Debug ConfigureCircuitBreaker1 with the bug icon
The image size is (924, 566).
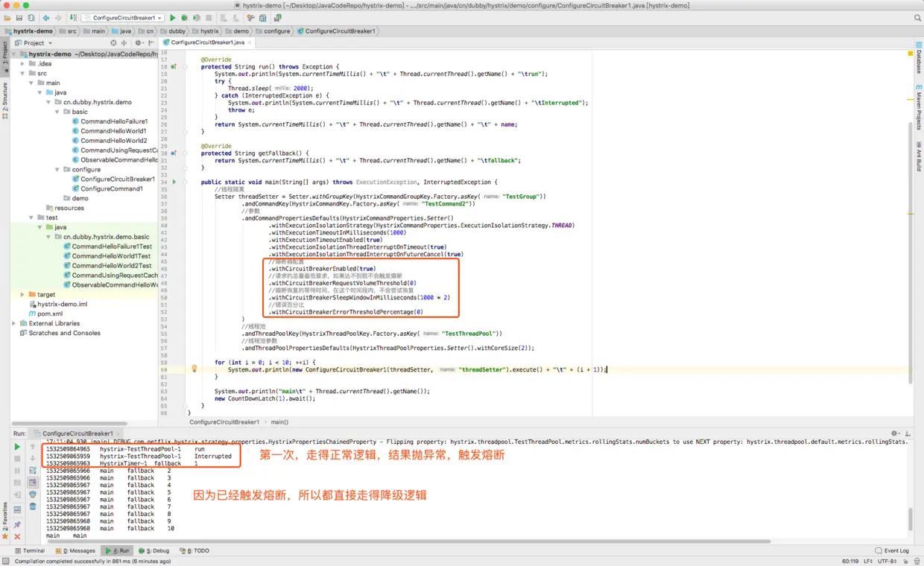coord(184,17)
